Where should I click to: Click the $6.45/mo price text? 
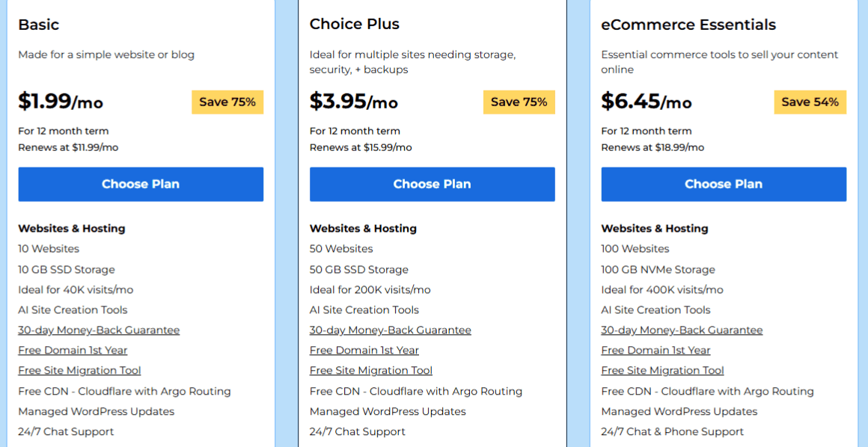[646, 101]
